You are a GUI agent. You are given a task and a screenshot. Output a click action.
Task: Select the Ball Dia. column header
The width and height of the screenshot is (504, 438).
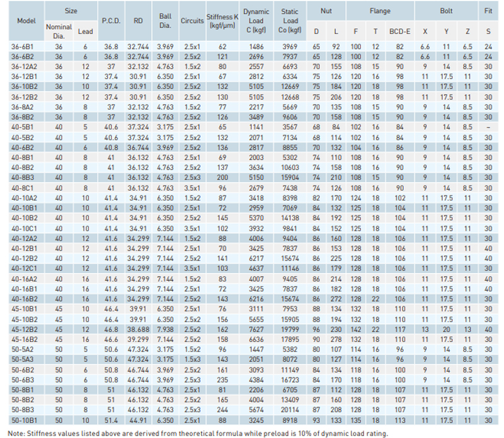tap(166, 20)
